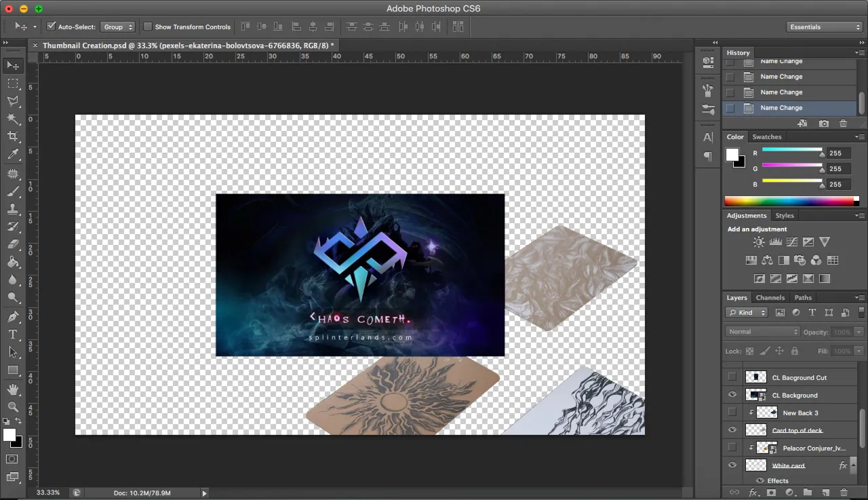Viewport: 868px width, 500px height.
Task: Click the zoom percentage field 33.33%
Action: click(x=48, y=493)
